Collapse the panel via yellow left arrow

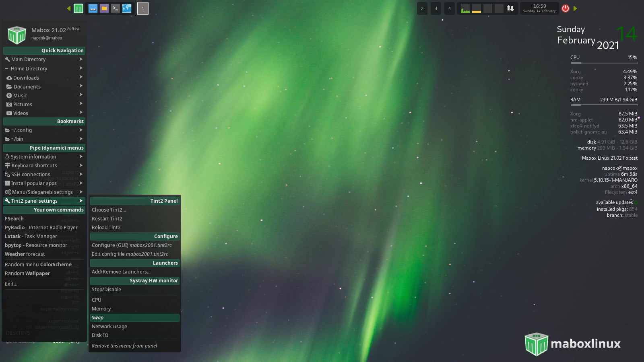coord(69,8)
